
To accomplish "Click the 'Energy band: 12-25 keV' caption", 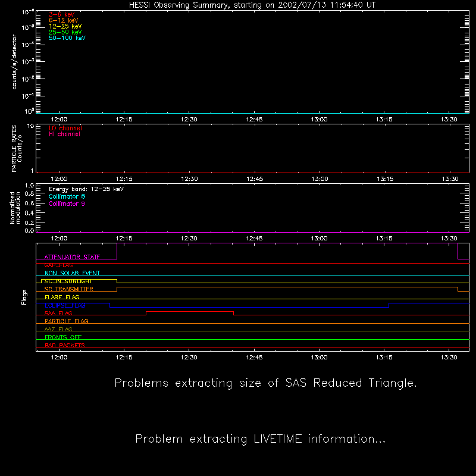I will [86, 189].
